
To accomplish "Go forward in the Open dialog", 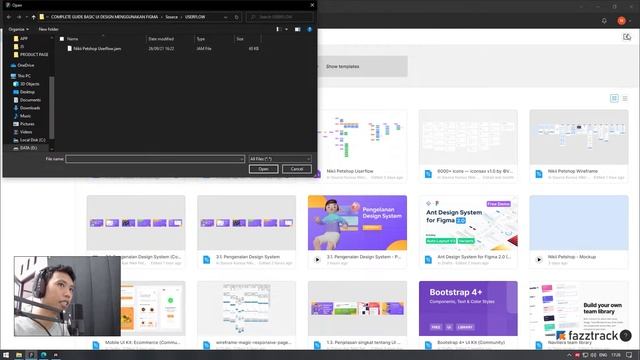I will pyautogui.click(x=19, y=17).
